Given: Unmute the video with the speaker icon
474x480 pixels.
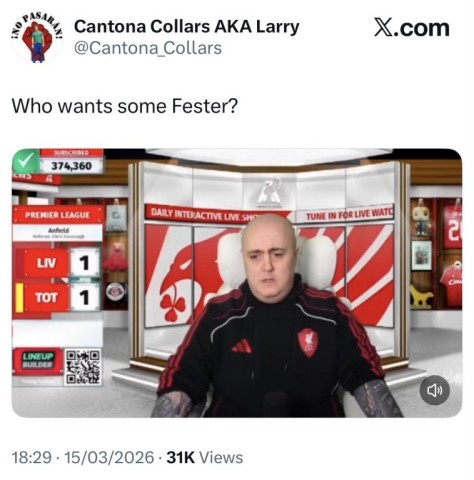Looking at the screenshot, I should tap(434, 390).
